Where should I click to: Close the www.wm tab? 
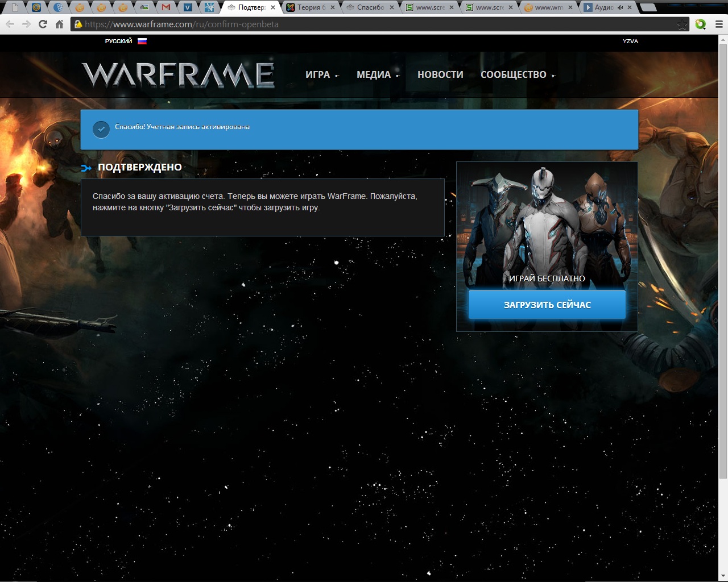tap(570, 7)
